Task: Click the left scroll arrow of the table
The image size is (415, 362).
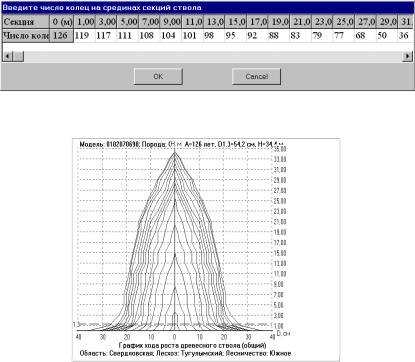Action: (7, 57)
